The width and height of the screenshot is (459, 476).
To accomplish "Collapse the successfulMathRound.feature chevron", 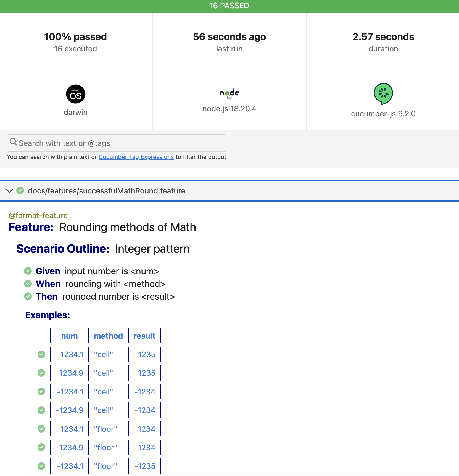I will click(10, 191).
